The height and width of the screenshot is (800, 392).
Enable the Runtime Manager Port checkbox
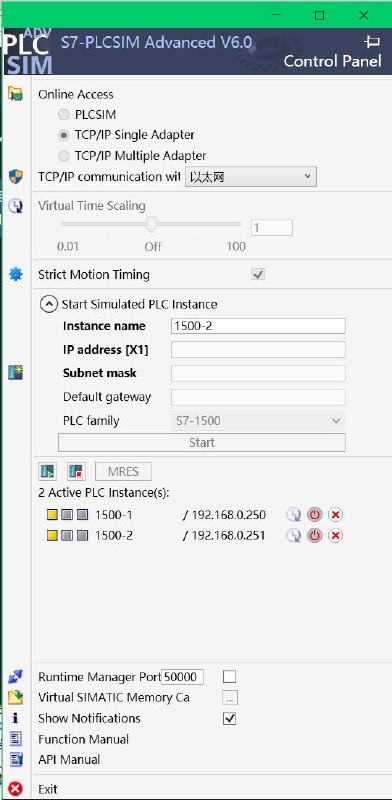point(230,677)
